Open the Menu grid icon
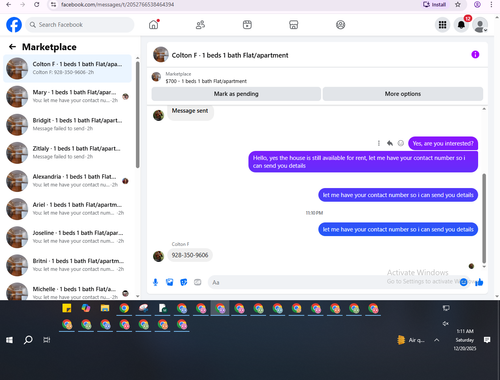The image size is (500, 380). [442, 25]
